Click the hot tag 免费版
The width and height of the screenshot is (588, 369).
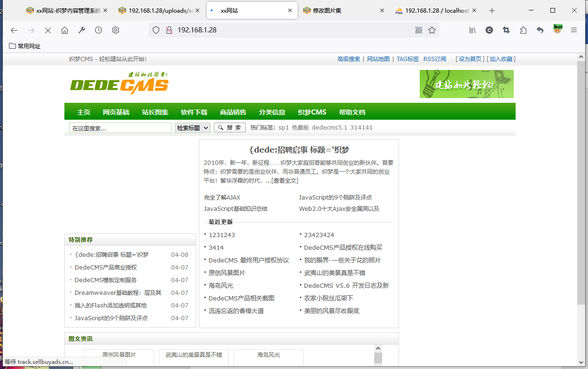300,128
